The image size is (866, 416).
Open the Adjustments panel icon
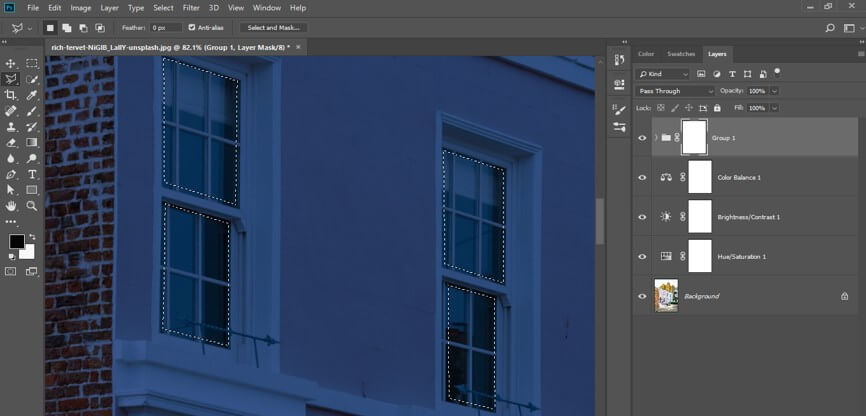[619, 128]
